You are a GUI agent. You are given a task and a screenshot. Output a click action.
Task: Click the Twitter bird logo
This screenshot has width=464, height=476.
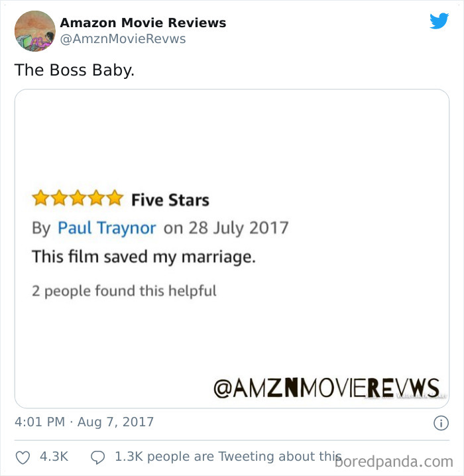point(439,21)
